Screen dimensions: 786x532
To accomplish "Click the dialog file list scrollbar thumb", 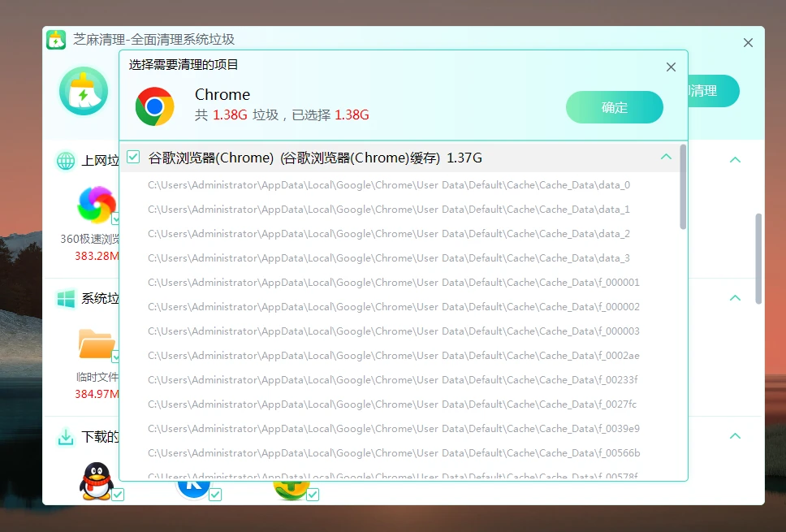I will 683,187.
